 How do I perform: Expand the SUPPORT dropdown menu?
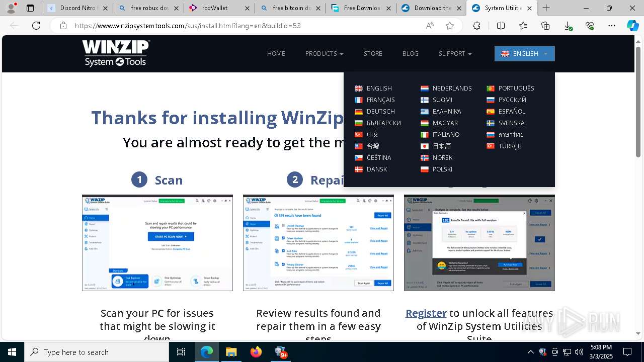coord(455,53)
